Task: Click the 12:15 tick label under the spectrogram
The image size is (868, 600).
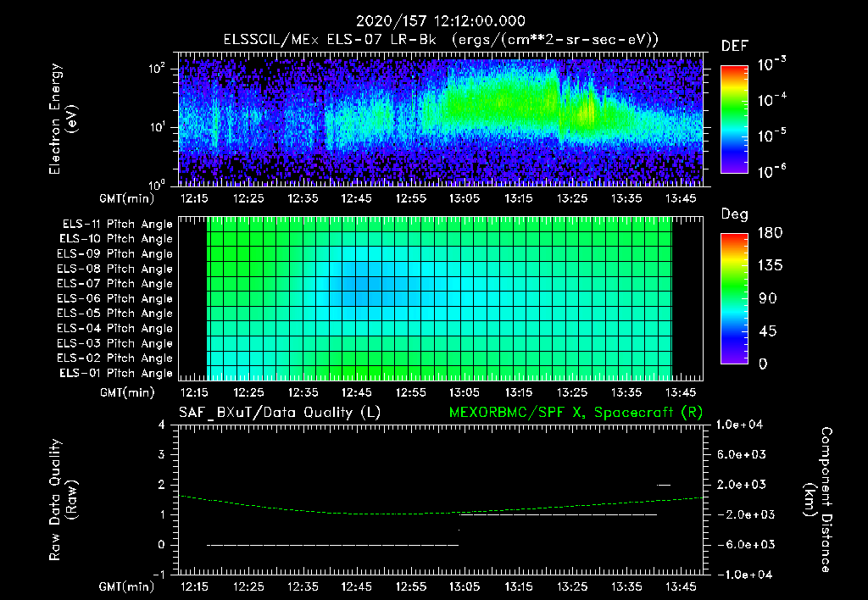Action: click(194, 198)
